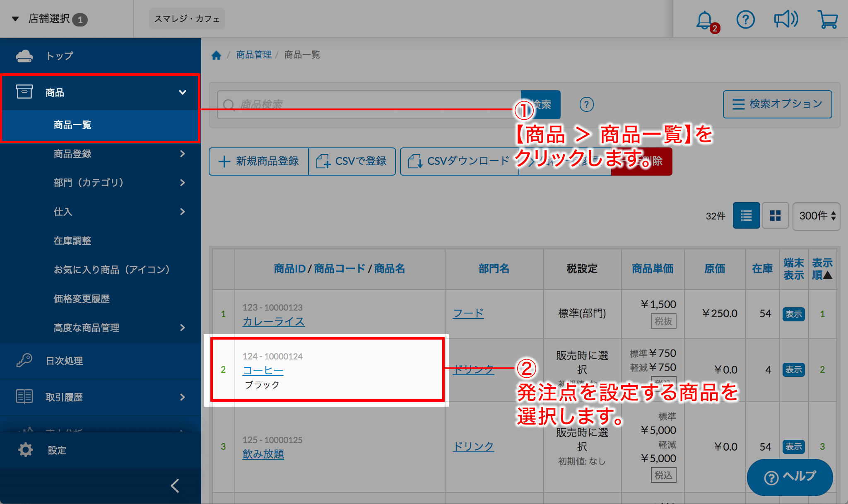Expand the 商品登録 submenu
Image resolution: width=848 pixels, height=504 pixels.
[x=183, y=154]
